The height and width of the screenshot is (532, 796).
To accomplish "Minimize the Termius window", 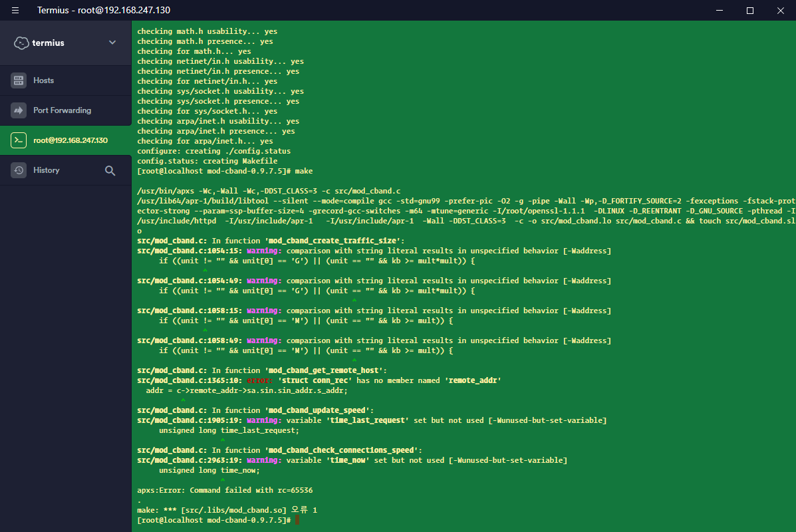I will 719,11.
